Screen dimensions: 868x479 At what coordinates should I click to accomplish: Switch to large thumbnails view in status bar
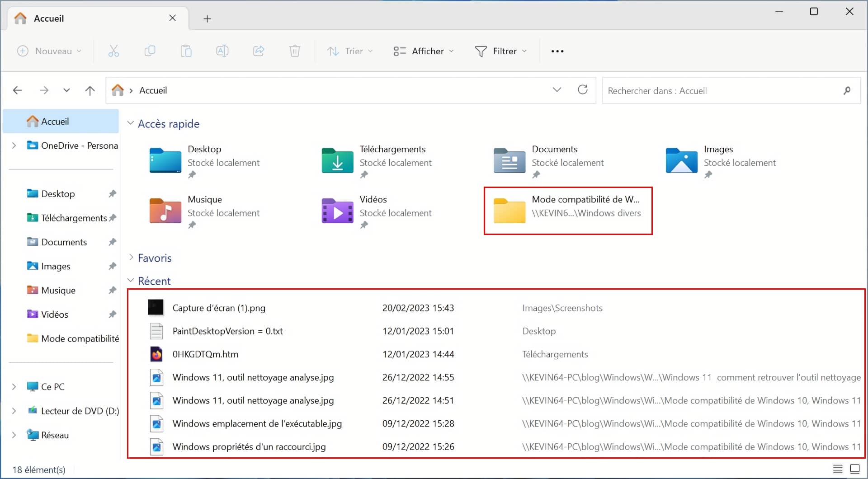[855, 469]
